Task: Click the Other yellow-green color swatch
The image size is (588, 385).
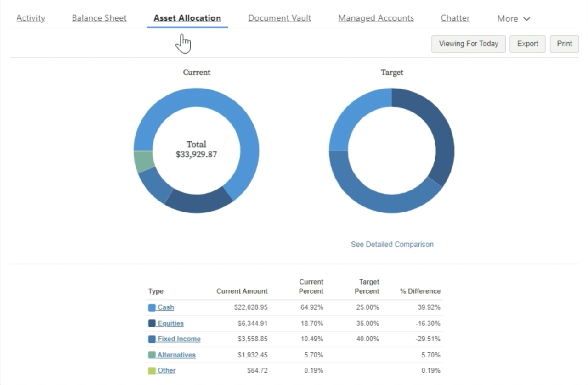Action: click(151, 370)
